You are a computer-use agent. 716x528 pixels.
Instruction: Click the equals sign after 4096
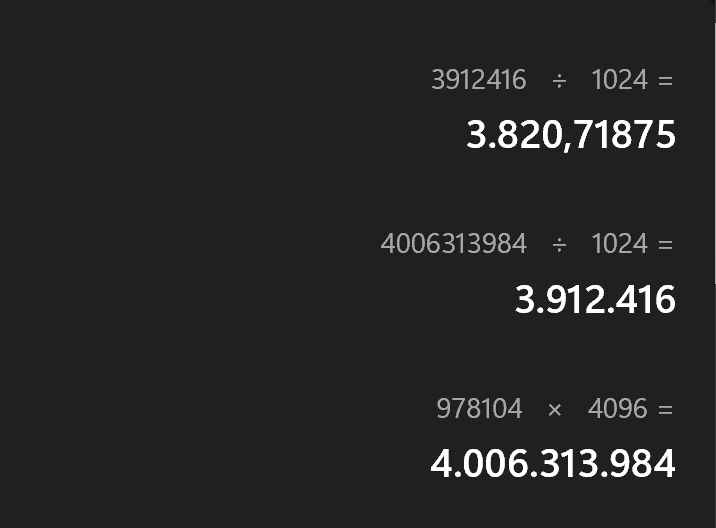click(665, 409)
